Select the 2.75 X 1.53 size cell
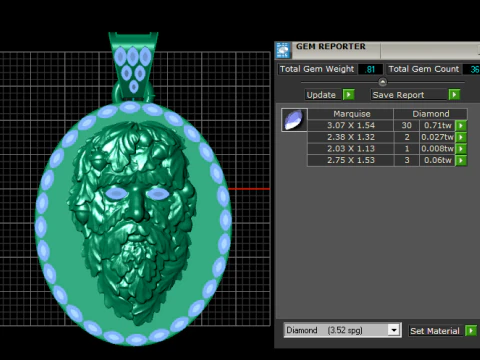The image size is (480, 360). click(x=350, y=160)
